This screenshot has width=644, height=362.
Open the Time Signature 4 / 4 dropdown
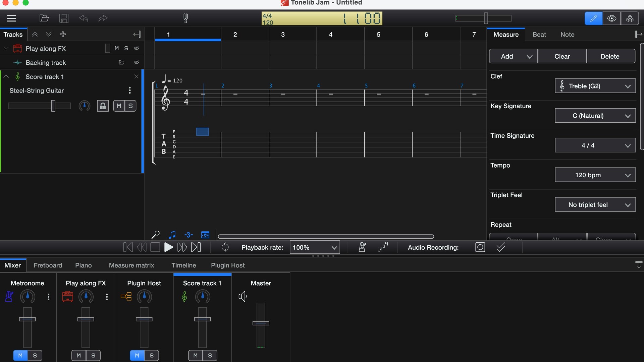(x=595, y=145)
